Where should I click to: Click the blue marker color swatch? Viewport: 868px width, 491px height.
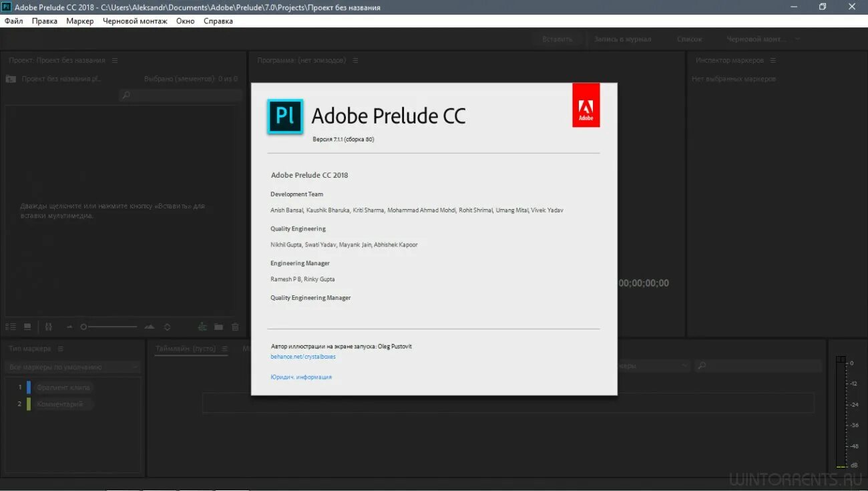29,387
